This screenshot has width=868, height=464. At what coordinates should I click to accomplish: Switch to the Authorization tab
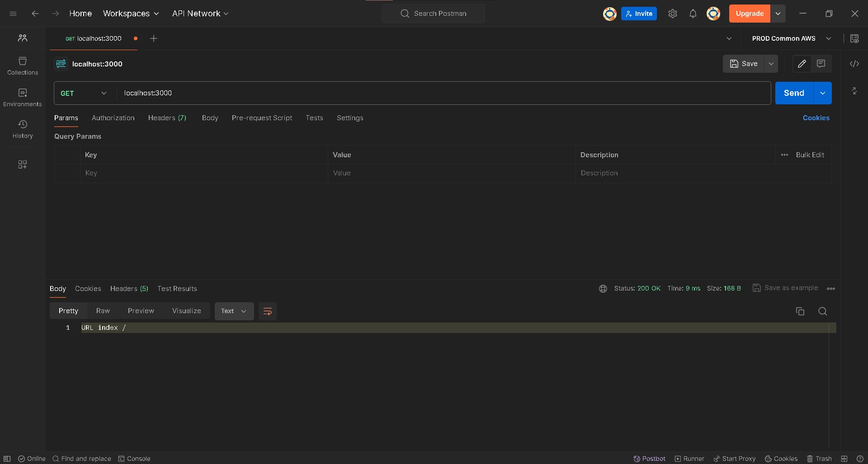[113, 118]
